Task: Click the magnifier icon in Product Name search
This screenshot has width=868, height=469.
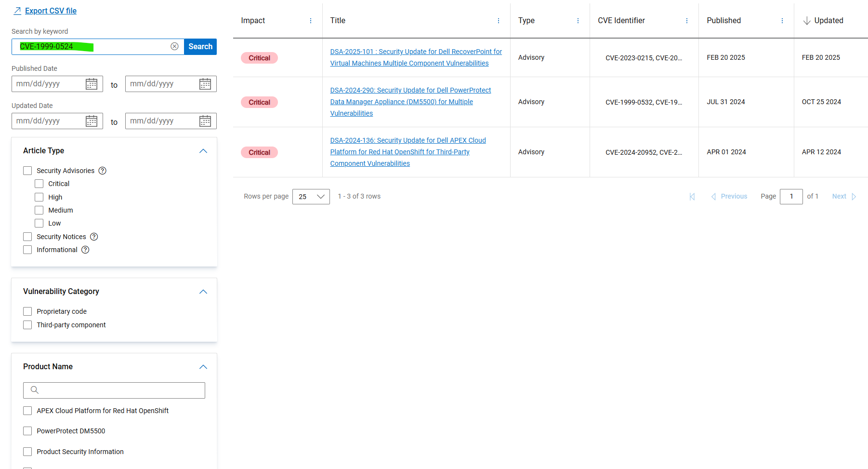Action: (35, 390)
